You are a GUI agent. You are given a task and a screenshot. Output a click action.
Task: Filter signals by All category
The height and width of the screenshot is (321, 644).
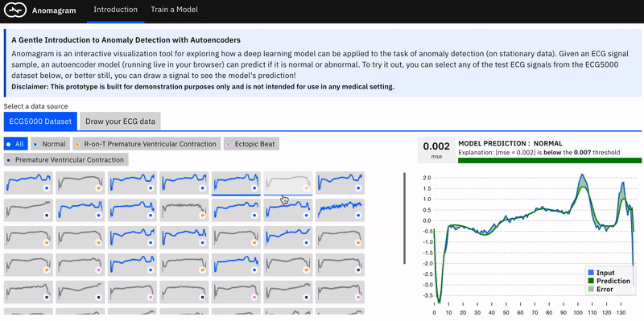click(x=15, y=144)
